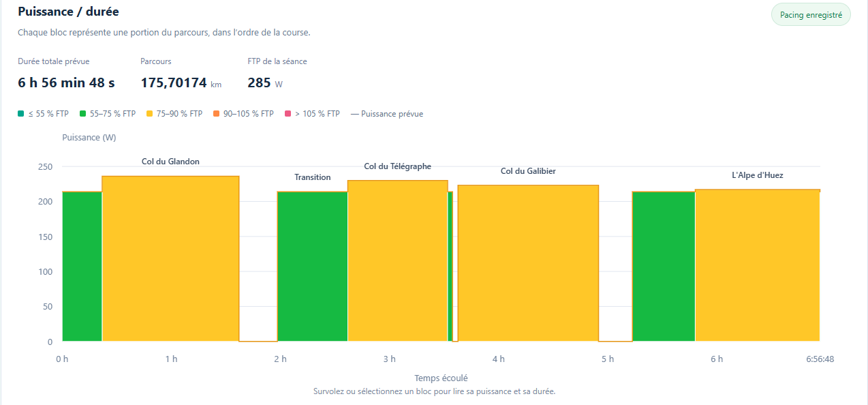Click the Puissance / durée heading
The height and width of the screenshot is (405, 868).
point(68,12)
